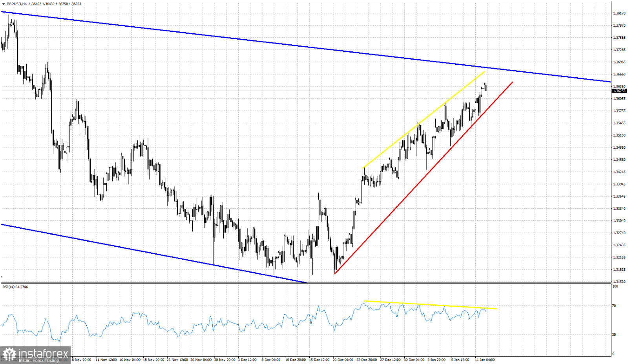
Task: Click the 1.34245 price scale label
Action: pos(619,172)
